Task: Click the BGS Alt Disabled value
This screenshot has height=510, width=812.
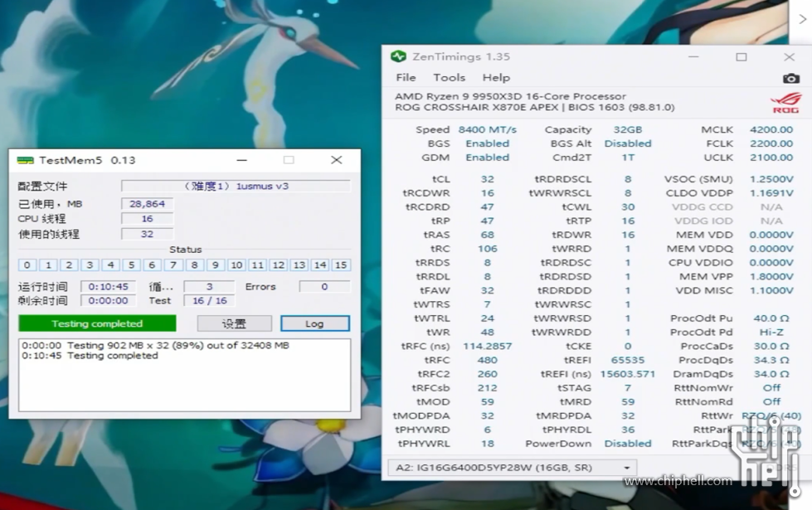Action: tap(628, 143)
